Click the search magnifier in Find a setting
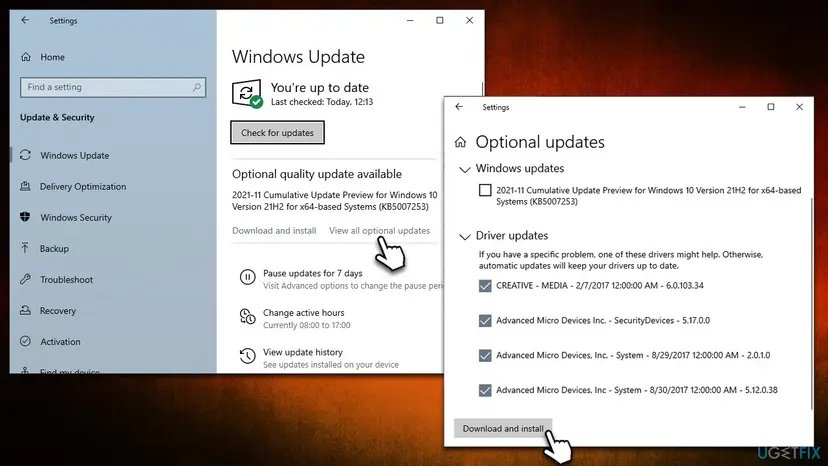 [196, 87]
